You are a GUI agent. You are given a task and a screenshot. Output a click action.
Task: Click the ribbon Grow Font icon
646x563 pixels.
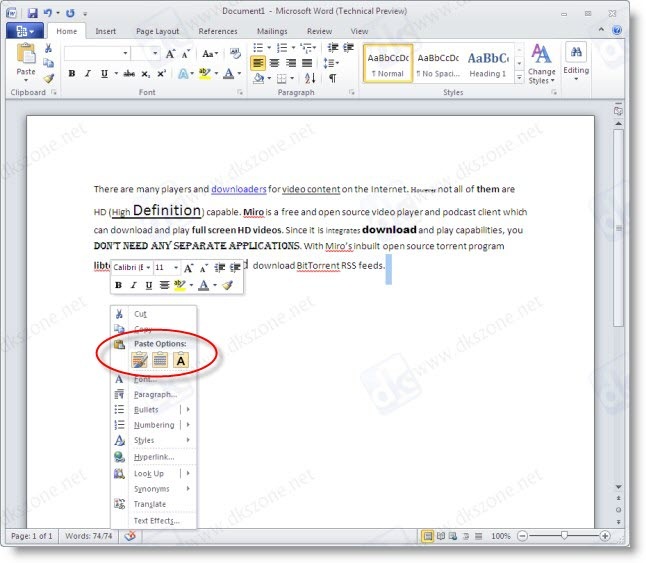(170, 54)
